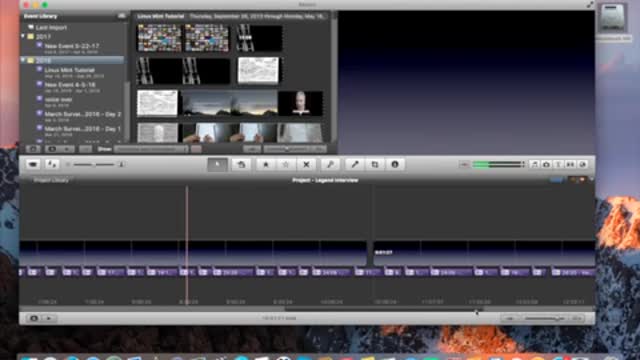This screenshot has width=640, height=360.
Task: Open the keyword key tool
Action: (330, 164)
